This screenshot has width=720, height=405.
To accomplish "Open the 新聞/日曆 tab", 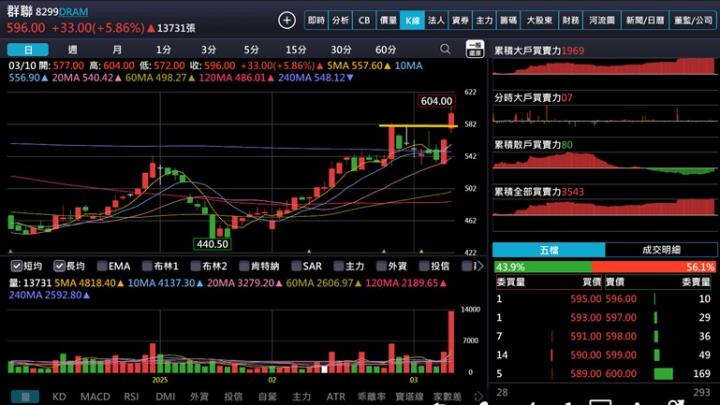I will coord(645,20).
